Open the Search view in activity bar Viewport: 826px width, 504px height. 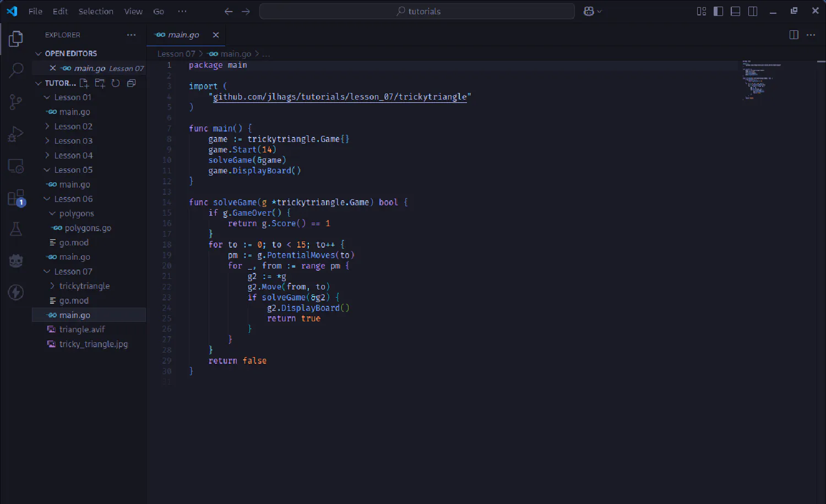(16, 70)
